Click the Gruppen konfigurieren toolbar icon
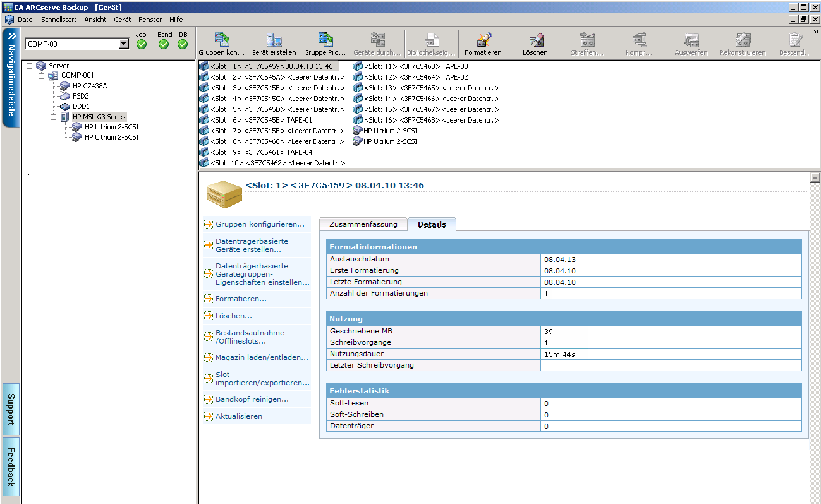Screen dimensions: 821x504 [221, 40]
